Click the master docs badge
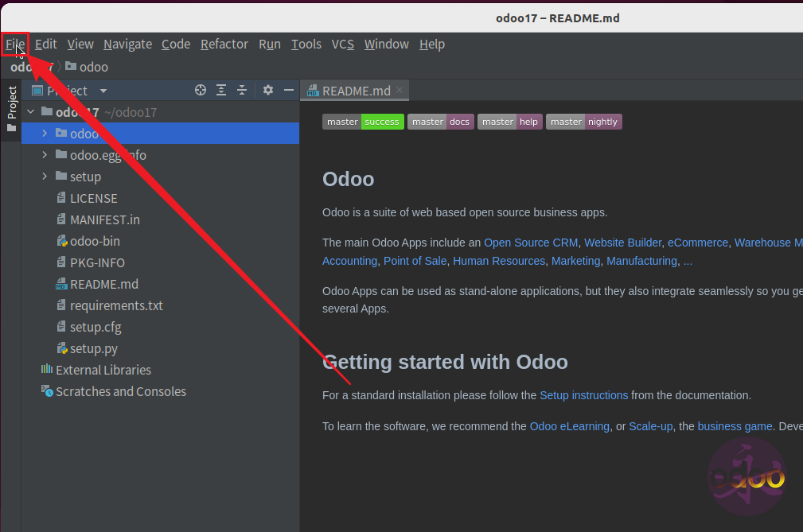The image size is (803, 532). [440, 122]
